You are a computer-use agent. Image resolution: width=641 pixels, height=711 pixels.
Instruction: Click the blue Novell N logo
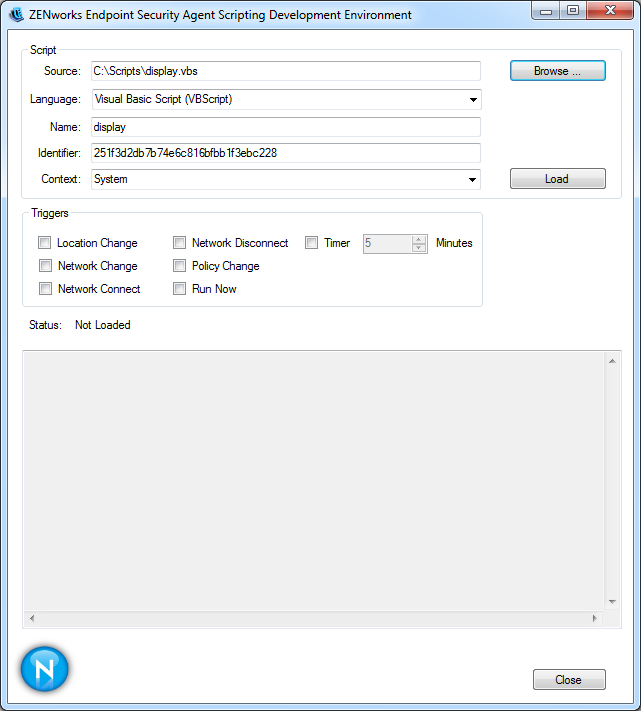click(x=44, y=669)
